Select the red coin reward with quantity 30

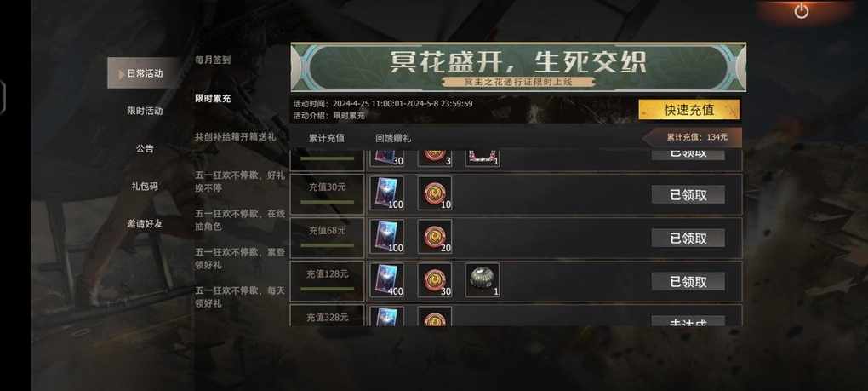[x=435, y=280]
